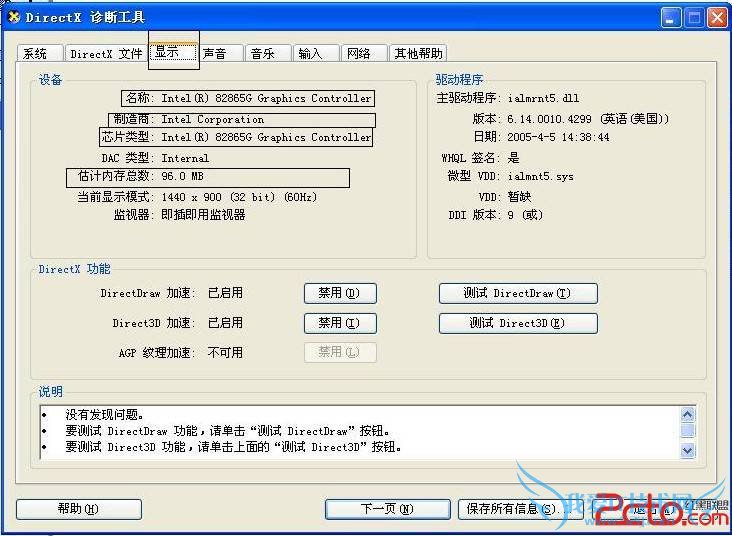Click the VDD 暂缺 value

point(520,197)
